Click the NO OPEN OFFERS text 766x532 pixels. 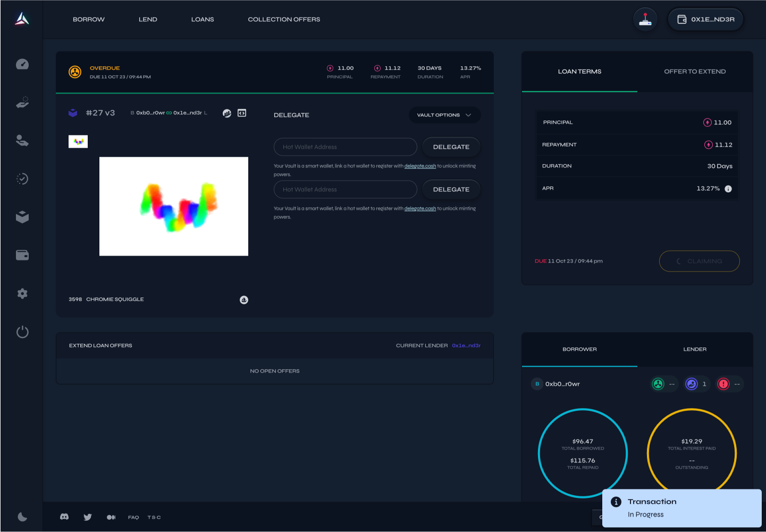click(x=275, y=371)
